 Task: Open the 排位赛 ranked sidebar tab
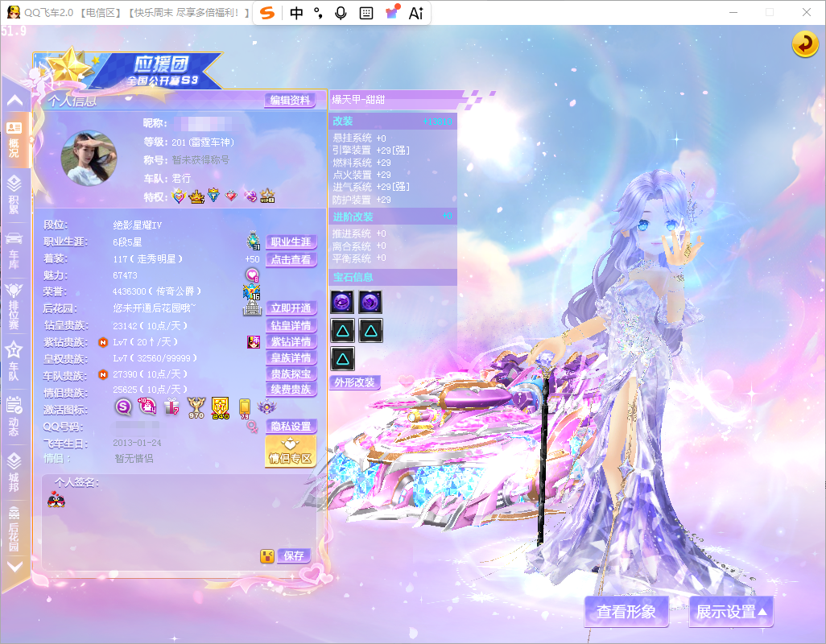(x=14, y=307)
